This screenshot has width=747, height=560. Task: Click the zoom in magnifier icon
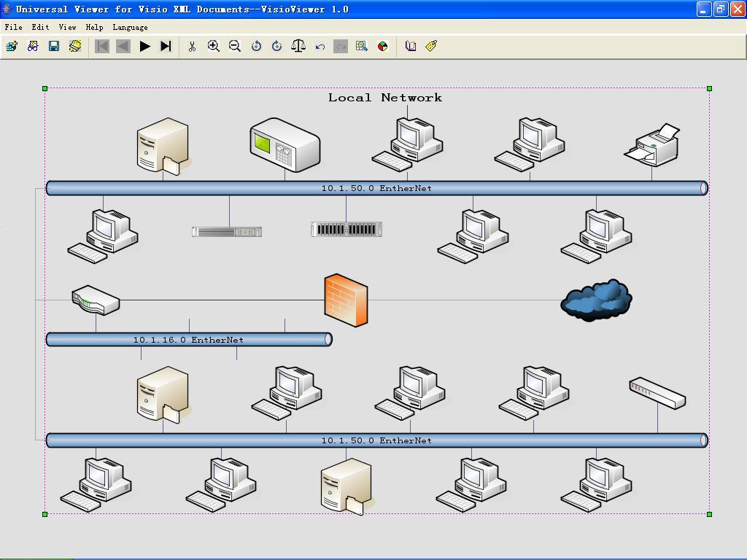click(x=213, y=46)
